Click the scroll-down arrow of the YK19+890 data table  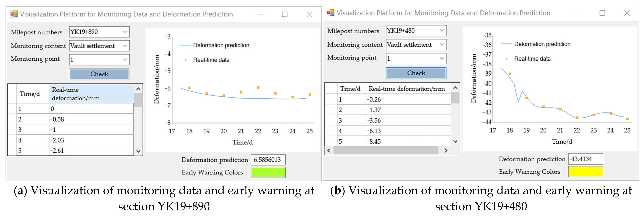138,151
